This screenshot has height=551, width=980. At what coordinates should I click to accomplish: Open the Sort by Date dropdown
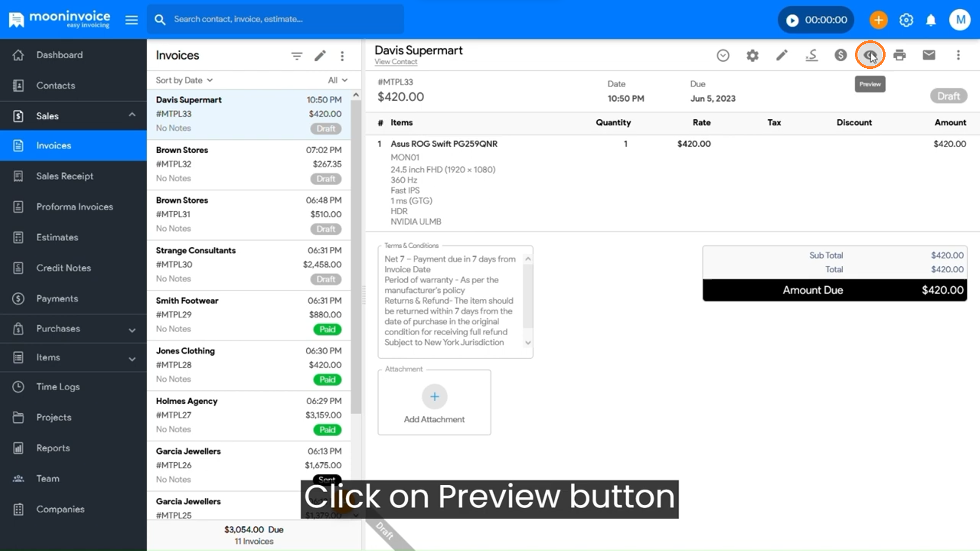coord(183,80)
